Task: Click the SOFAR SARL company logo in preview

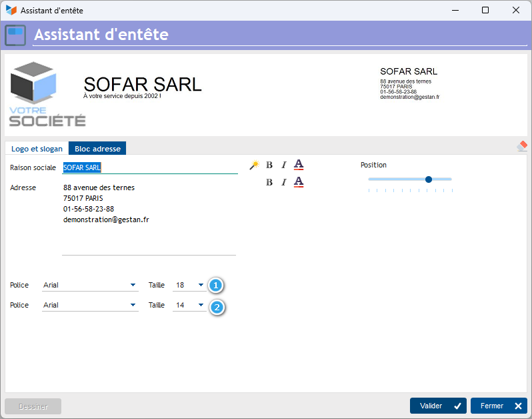Action: pos(47,94)
